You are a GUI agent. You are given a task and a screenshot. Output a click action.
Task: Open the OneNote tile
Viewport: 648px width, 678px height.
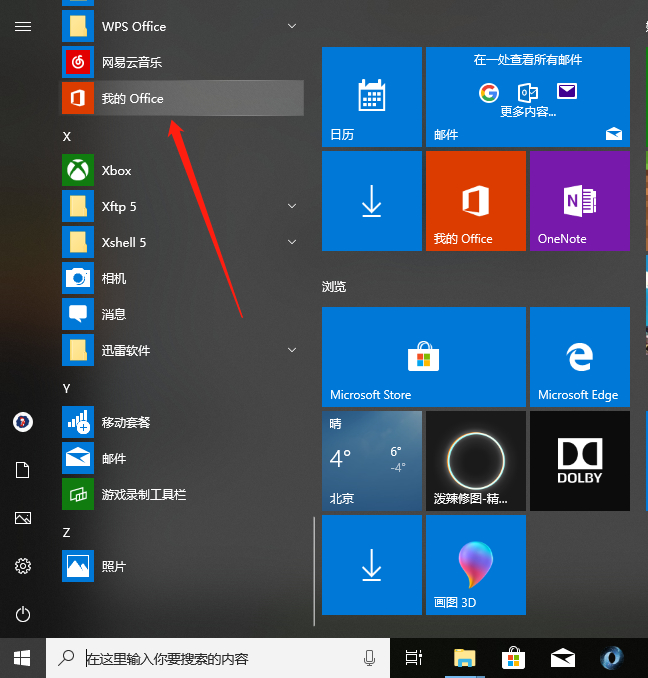tap(580, 201)
